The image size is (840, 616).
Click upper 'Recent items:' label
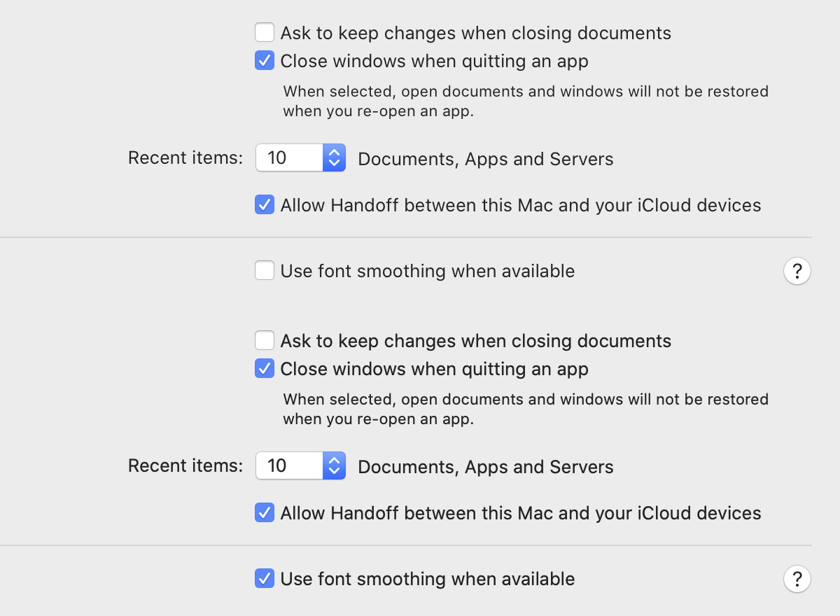pyautogui.click(x=185, y=157)
